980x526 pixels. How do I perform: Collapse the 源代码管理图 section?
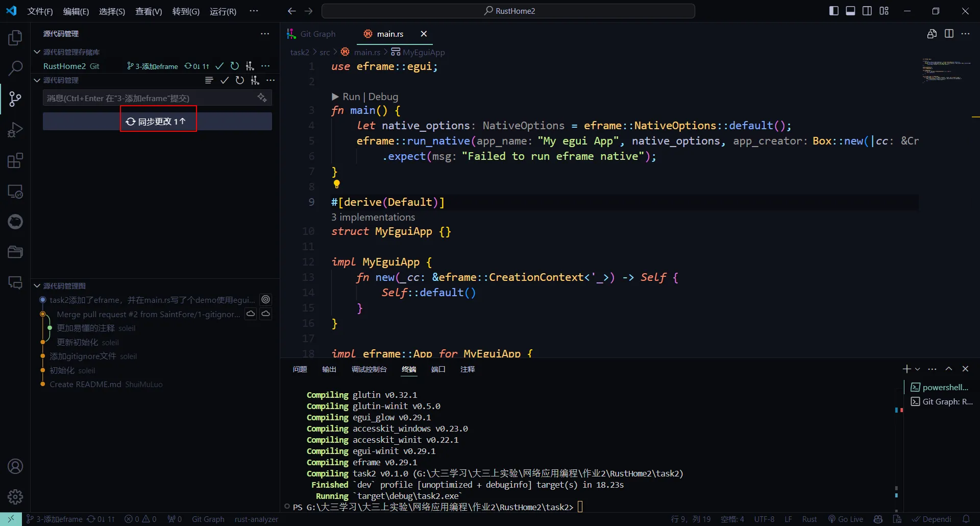tap(36, 285)
